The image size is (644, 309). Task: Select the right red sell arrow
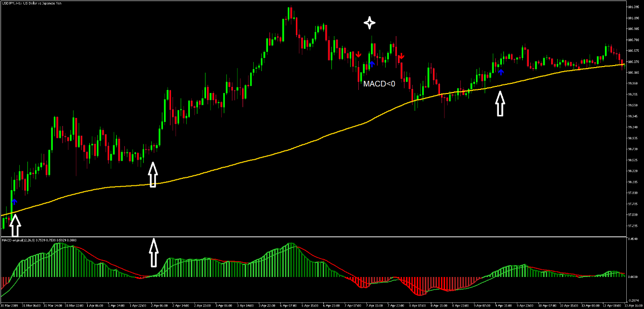click(x=400, y=56)
